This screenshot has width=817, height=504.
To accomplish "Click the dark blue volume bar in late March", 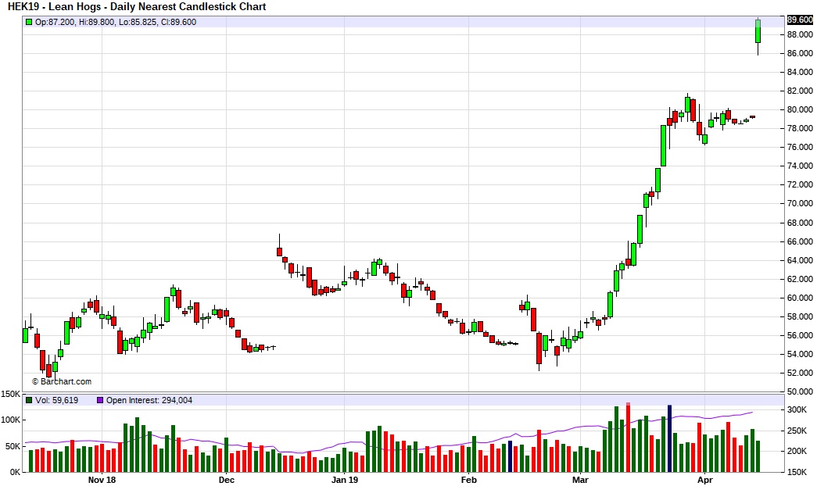I will coord(669,438).
